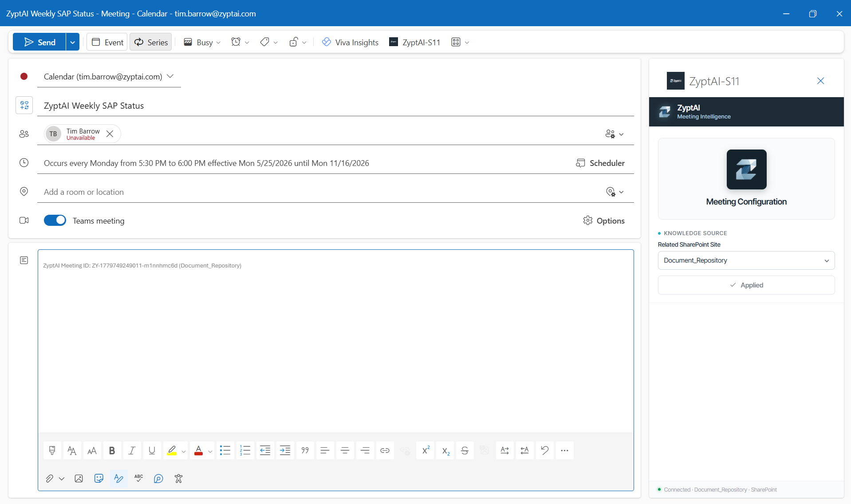
Task: Open the Send options dropdown arrow
Action: [x=72, y=42]
